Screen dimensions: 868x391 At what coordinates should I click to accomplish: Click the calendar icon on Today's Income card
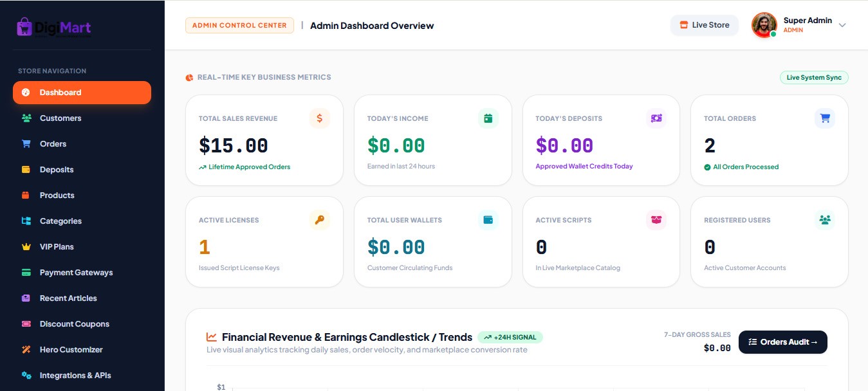[x=488, y=118]
